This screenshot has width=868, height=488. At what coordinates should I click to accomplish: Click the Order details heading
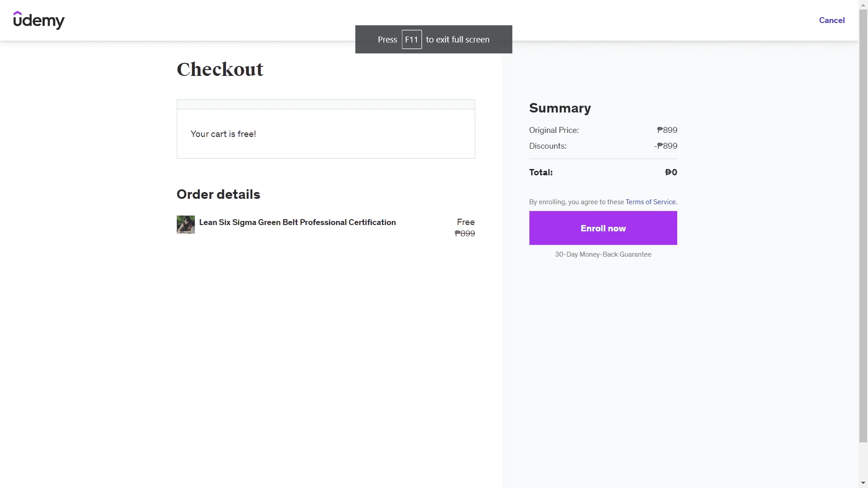(x=218, y=194)
